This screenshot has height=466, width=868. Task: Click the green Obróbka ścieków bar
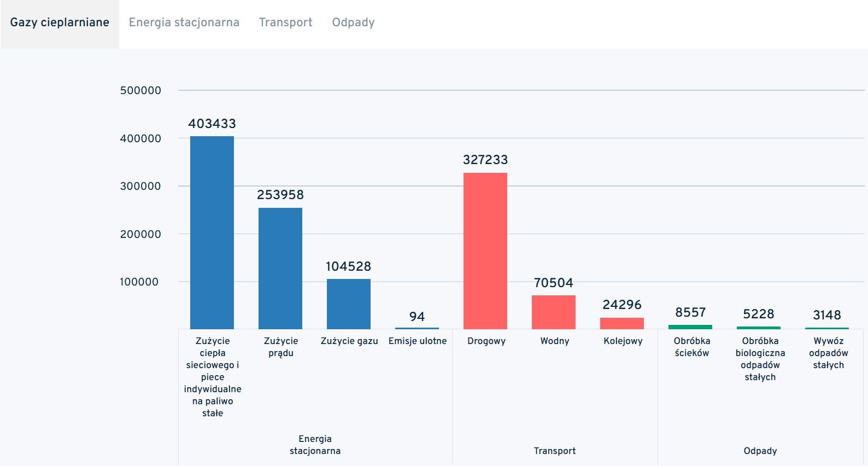click(690, 327)
